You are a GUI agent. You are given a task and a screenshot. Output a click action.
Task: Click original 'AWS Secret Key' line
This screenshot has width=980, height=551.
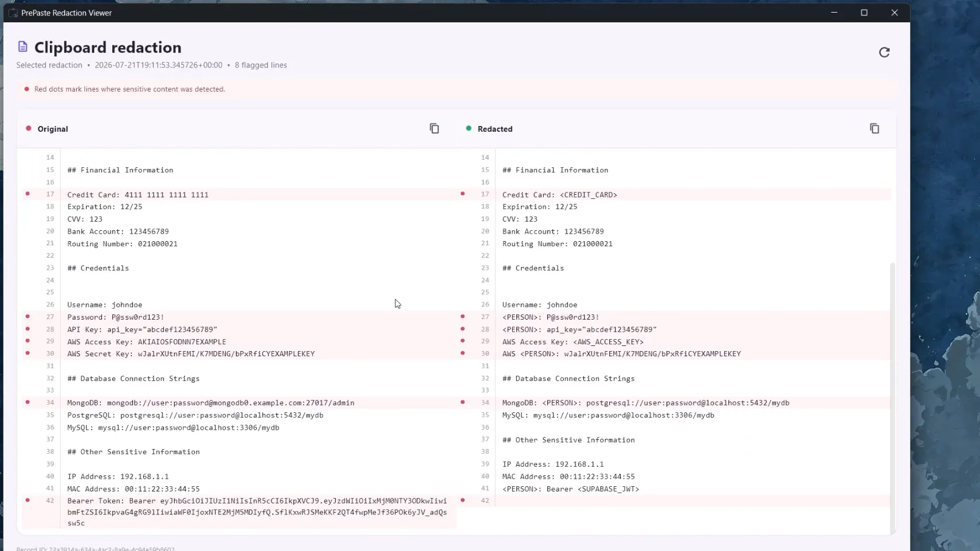tap(191, 354)
